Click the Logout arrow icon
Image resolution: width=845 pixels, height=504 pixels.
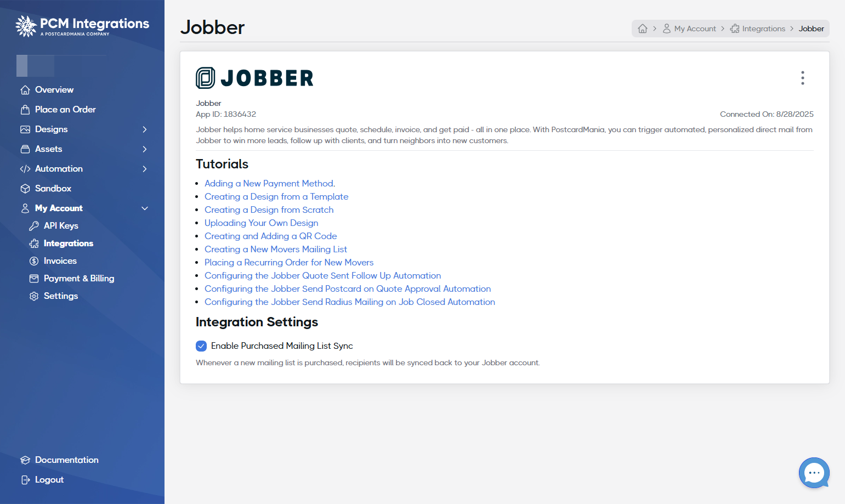coord(25,480)
